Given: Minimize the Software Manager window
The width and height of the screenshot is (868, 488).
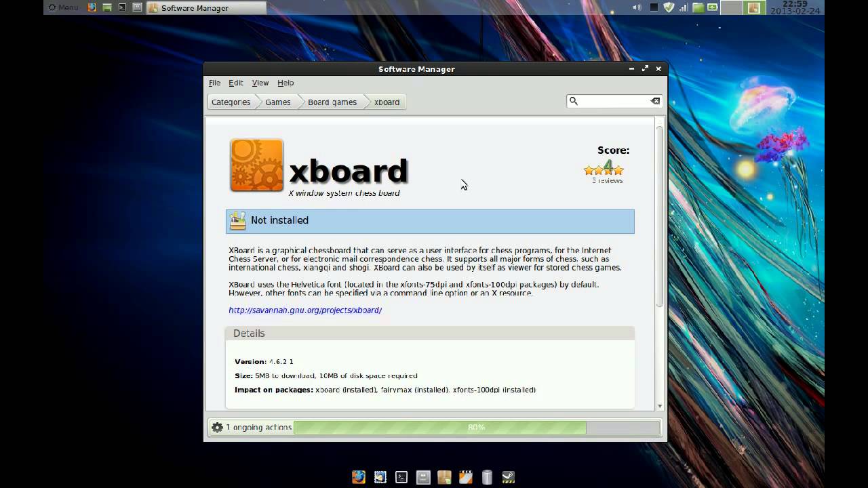Looking at the screenshot, I should [631, 68].
